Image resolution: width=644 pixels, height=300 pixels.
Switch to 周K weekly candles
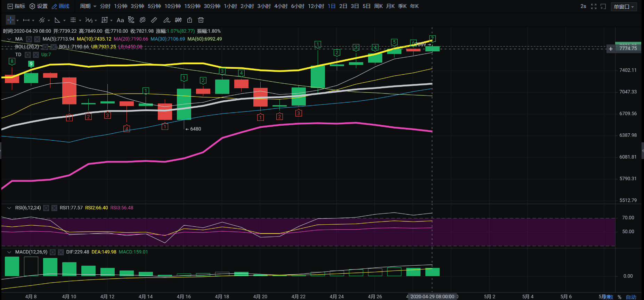pyautogui.click(x=378, y=6)
